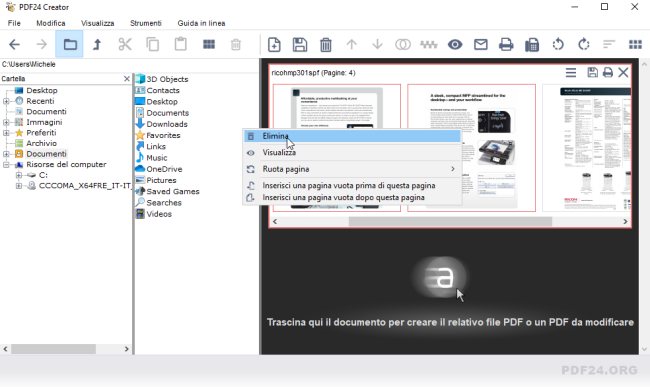Viewport: 650px width, 387px height.
Task: Collapse the Risorse del computer node
Action: (6, 164)
